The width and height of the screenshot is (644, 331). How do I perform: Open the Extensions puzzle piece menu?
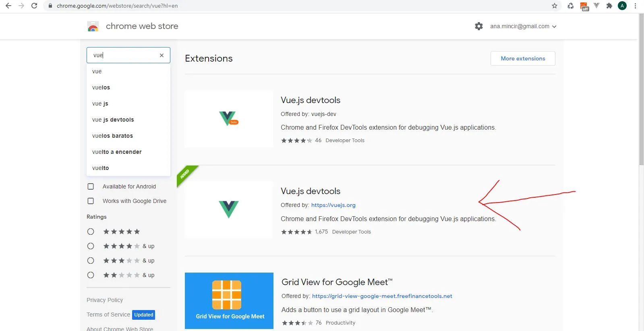(609, 6)
